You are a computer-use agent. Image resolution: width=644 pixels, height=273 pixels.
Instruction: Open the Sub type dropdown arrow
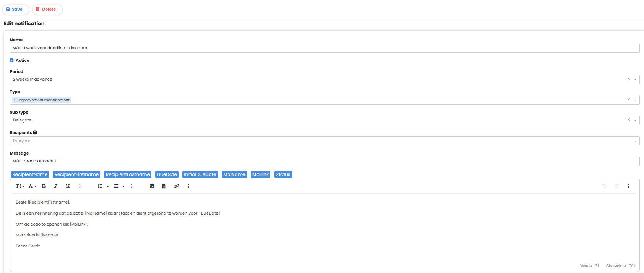point(635,120)
